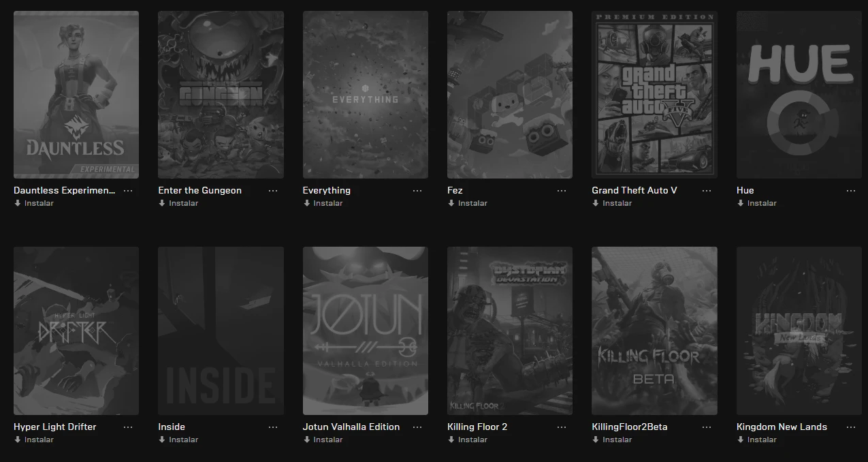Open options for Jotun Valhalla Edition
Screen dimensions: 868x462
[x=417, y=427]
